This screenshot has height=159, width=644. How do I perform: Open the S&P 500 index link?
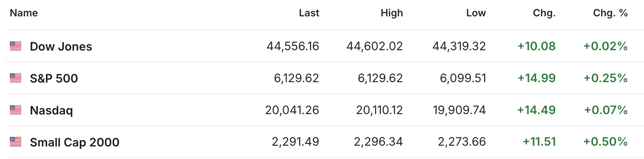(x=54, y=78)
